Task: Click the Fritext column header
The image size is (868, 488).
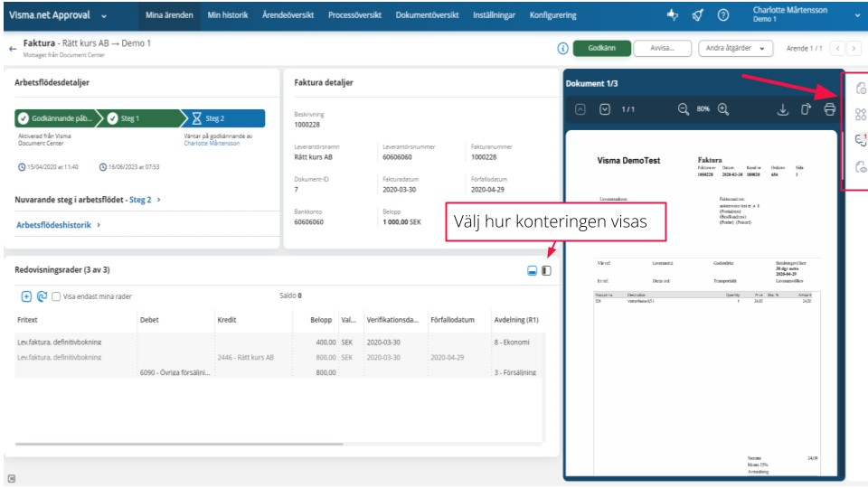Action: coord(27,320)
